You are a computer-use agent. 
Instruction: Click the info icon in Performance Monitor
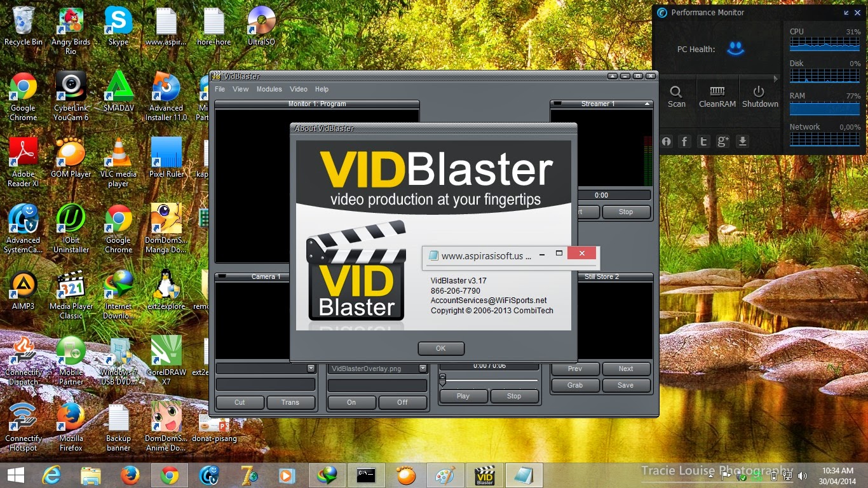coord(666,141)
